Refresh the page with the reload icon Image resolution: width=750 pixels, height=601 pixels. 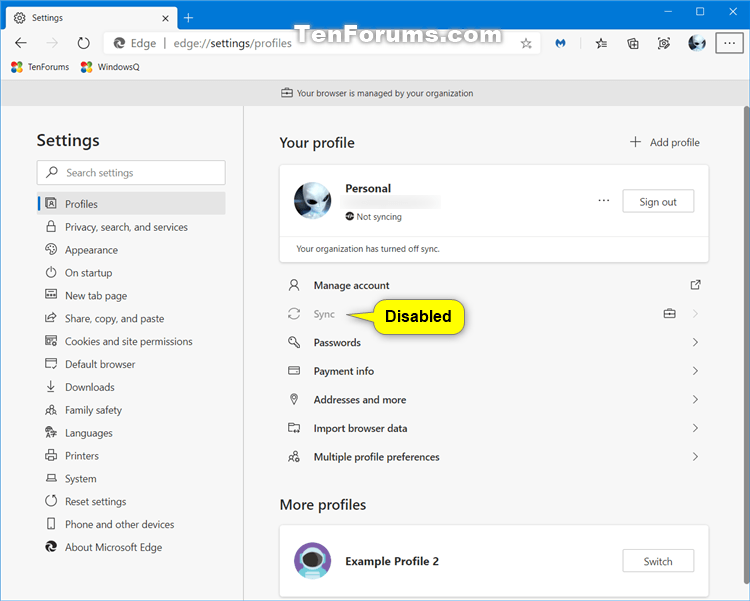tap(83, 43)
